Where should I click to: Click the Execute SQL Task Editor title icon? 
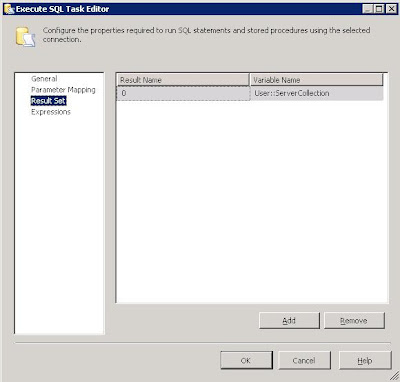tap(9, 9)
